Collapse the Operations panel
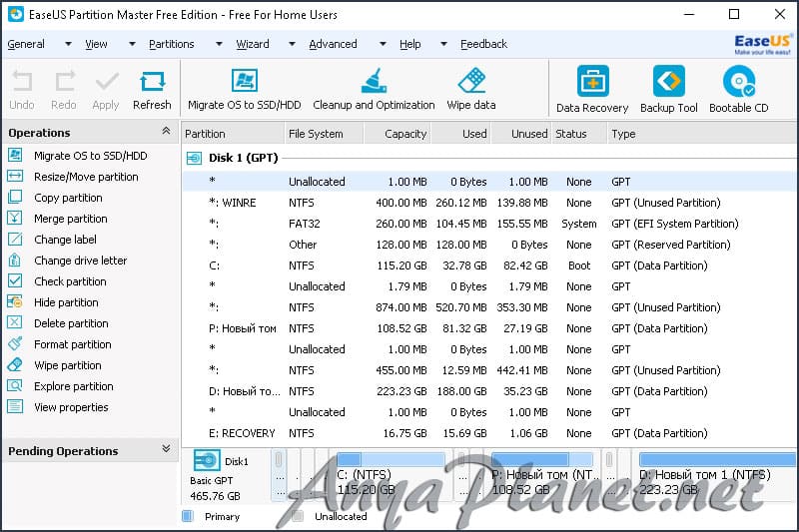Image resolution: width=799 pixels, height=532 pixels. (166, 131)
